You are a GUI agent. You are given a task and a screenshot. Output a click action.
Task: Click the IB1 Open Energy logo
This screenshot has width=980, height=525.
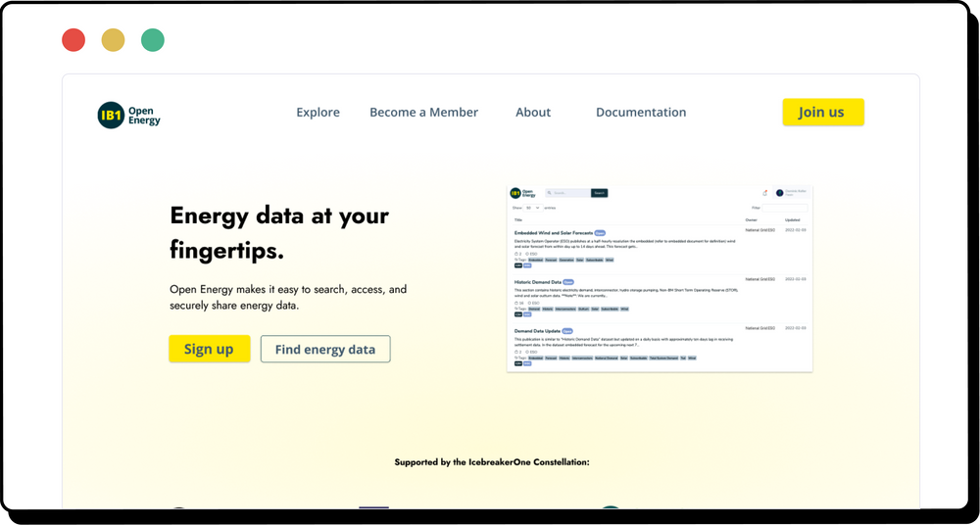coord(128,115)
